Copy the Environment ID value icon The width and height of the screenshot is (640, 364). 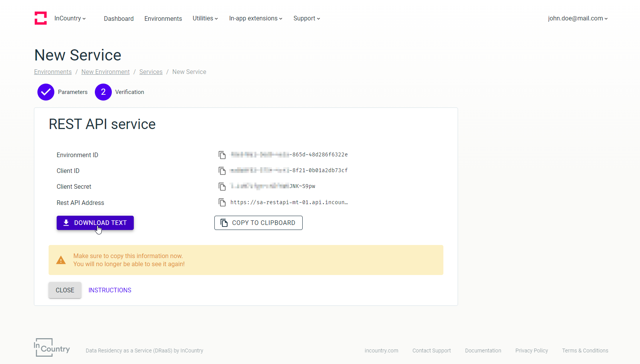point(222,155)
